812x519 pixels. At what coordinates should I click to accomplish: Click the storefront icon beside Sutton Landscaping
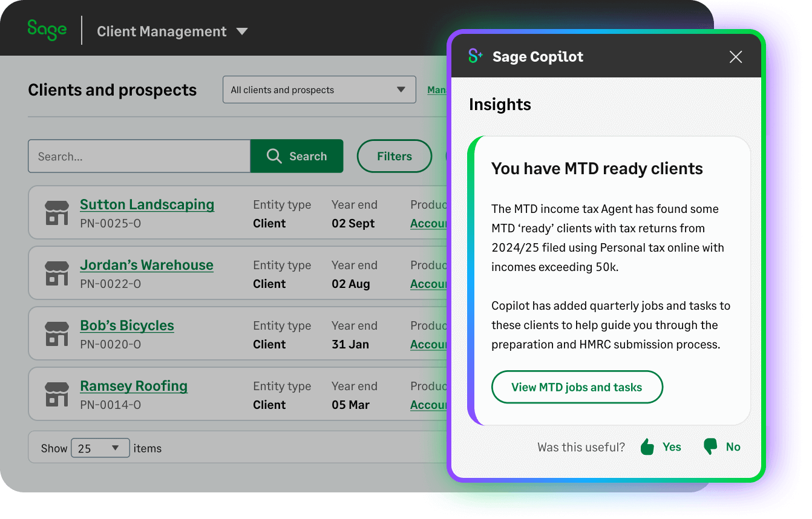click(56, 212)
